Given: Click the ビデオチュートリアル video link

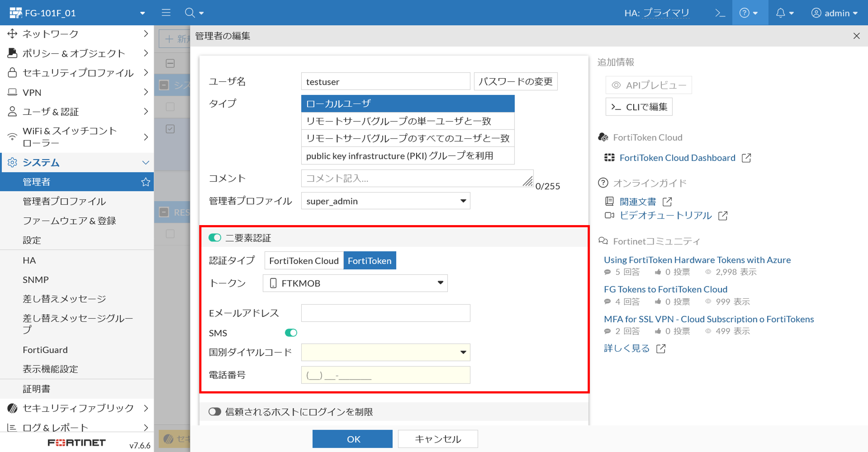Looking at the screenshot, I should pos(665,216).
